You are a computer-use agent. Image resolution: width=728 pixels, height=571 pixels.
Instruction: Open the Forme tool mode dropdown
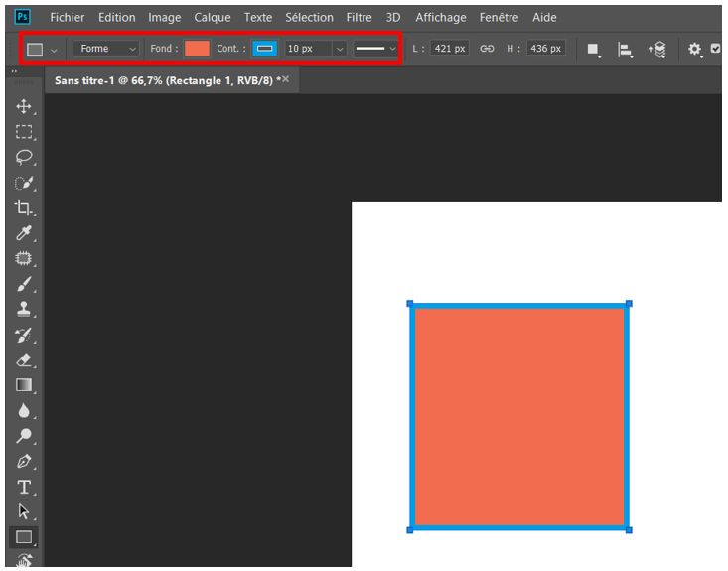(x=106, y=49)
